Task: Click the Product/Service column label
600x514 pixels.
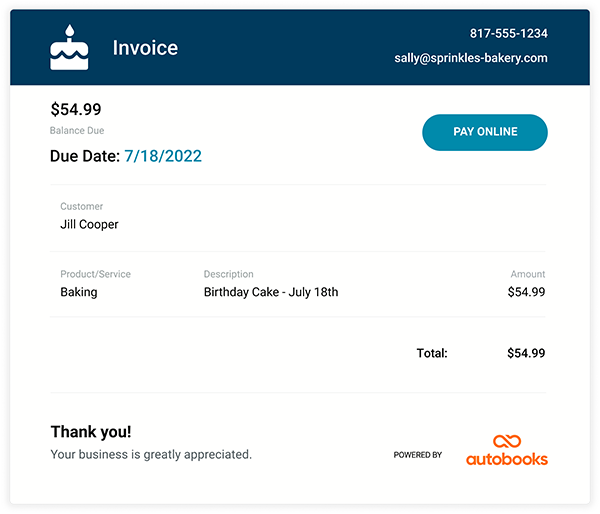Action: 95,274
